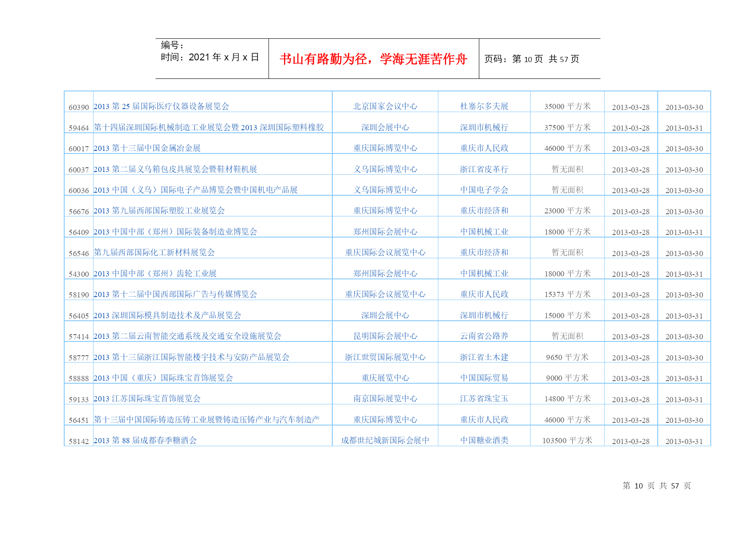Open 2013中国(重庆)国际珠宝首饰展览会 link
The height and width of the screenshot is (535, 756).
point(163,378)
